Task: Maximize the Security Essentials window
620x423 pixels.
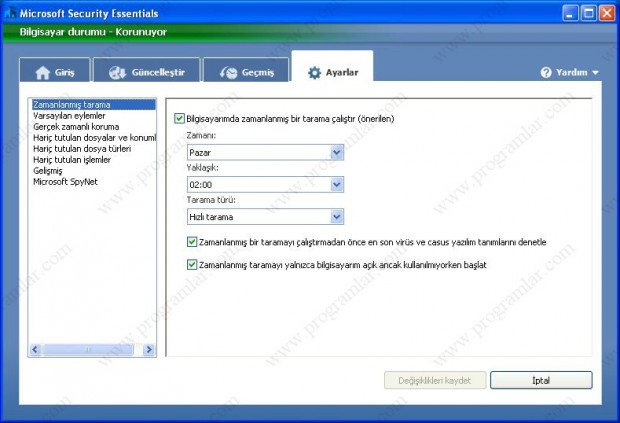Action: pos(588,13)
